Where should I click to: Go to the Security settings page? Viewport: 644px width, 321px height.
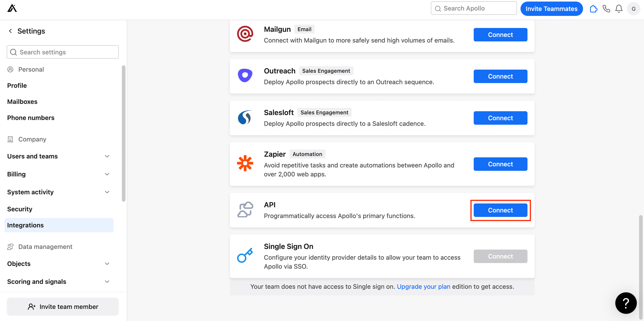(20, 209)
